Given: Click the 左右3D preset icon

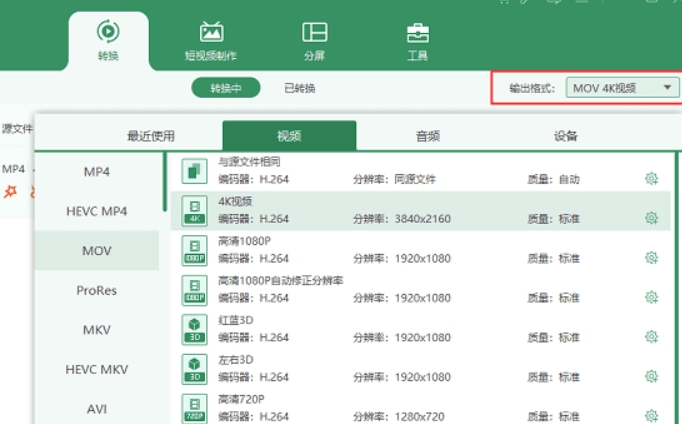Looking at the screenshot, I should click(x=194, y=369).
